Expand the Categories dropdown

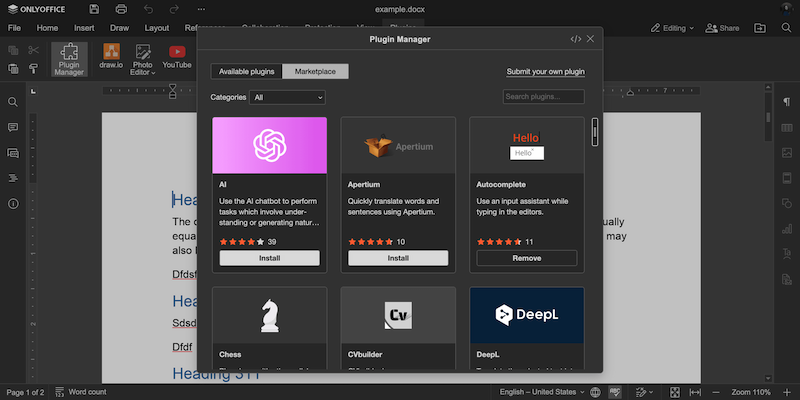(x=288, y=98)
